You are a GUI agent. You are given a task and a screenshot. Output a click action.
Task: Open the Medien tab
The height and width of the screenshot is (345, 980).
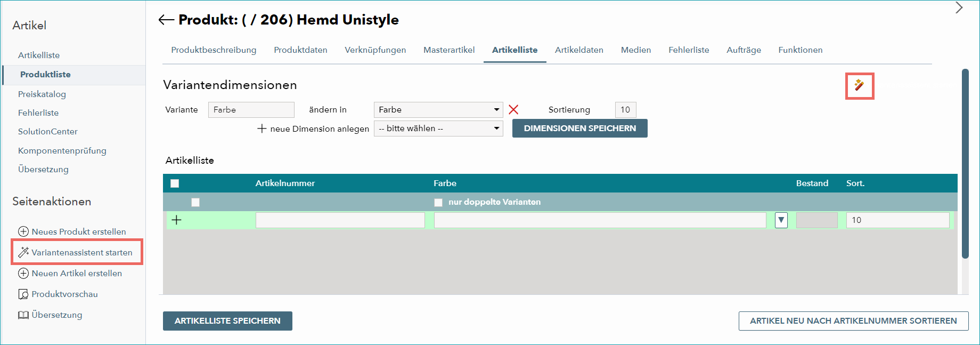(636, 50)
